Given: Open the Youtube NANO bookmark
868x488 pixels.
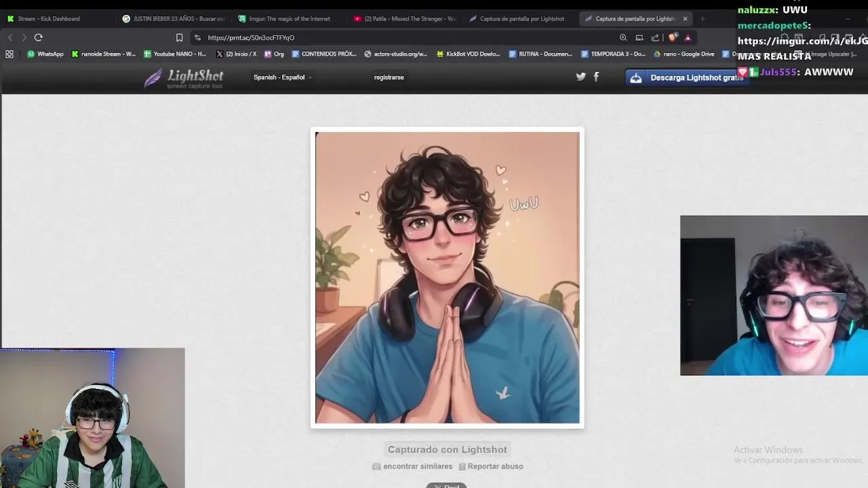Looking at the screenshot, I should pos(175,54).
